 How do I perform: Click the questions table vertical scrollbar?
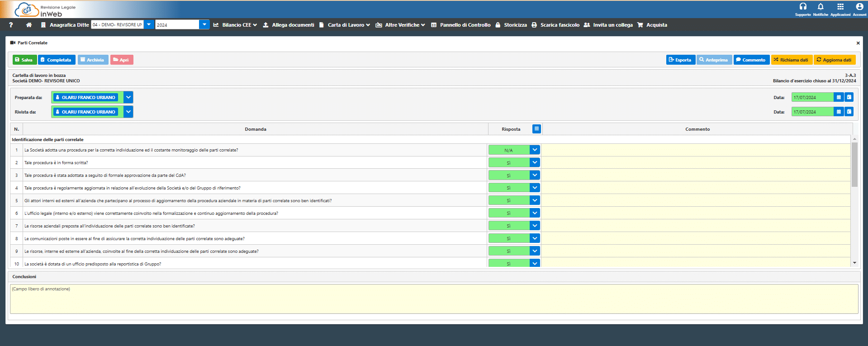[x=854, y=165]
